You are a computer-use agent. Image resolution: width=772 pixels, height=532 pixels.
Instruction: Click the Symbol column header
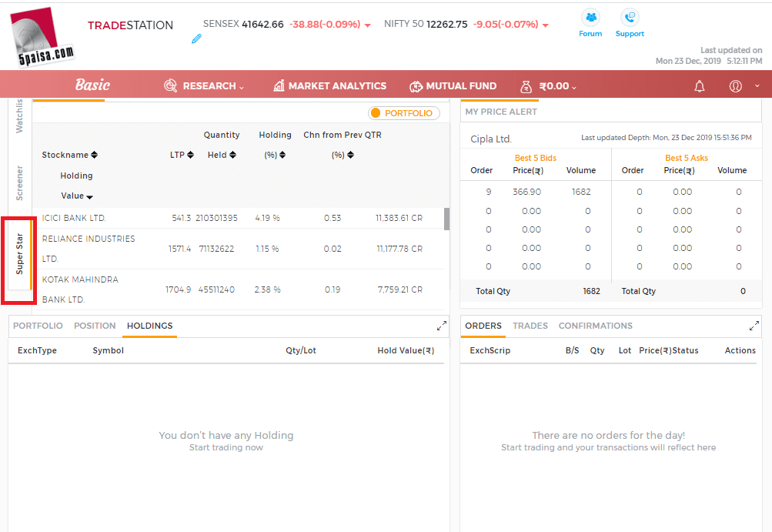coord(109,350)
